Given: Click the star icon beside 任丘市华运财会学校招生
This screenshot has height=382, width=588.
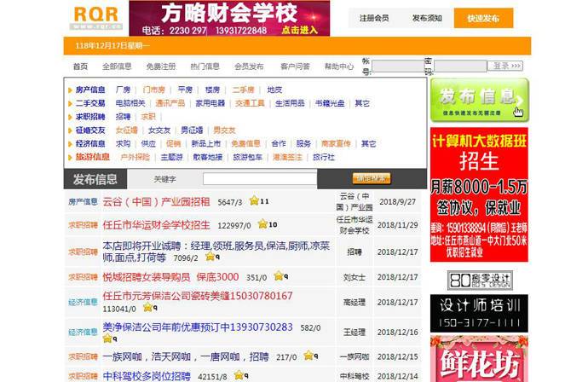Looking at the screenshot, I should [x=262, y=224].
